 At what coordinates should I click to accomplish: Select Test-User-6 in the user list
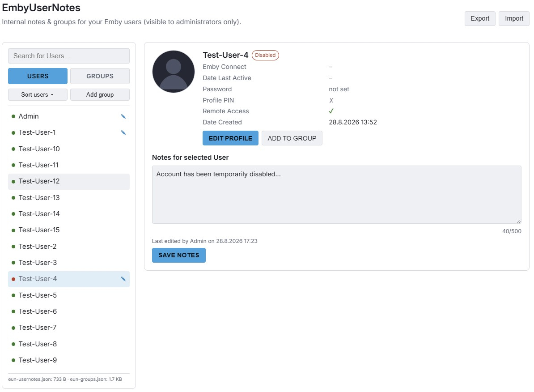[x=69, y=311]
